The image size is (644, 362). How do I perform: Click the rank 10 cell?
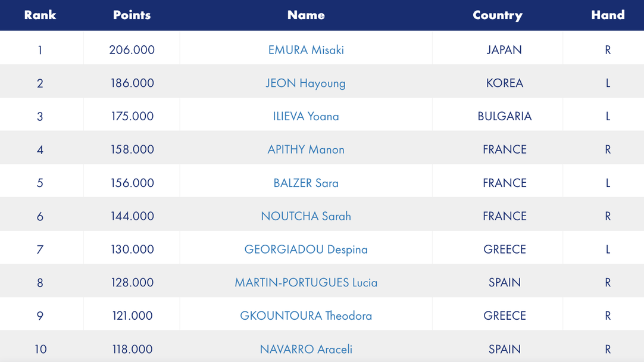[x=40, y=349]
